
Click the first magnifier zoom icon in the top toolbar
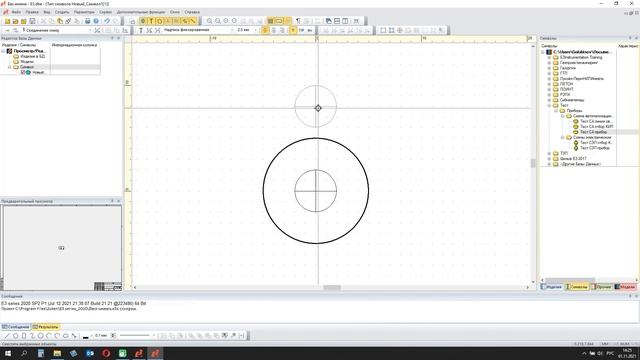209,21
